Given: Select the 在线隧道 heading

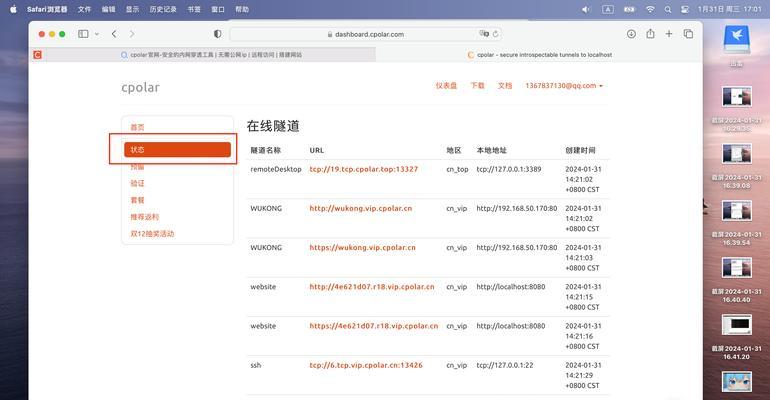Looking at the screenshot, I should pos(273,126).
